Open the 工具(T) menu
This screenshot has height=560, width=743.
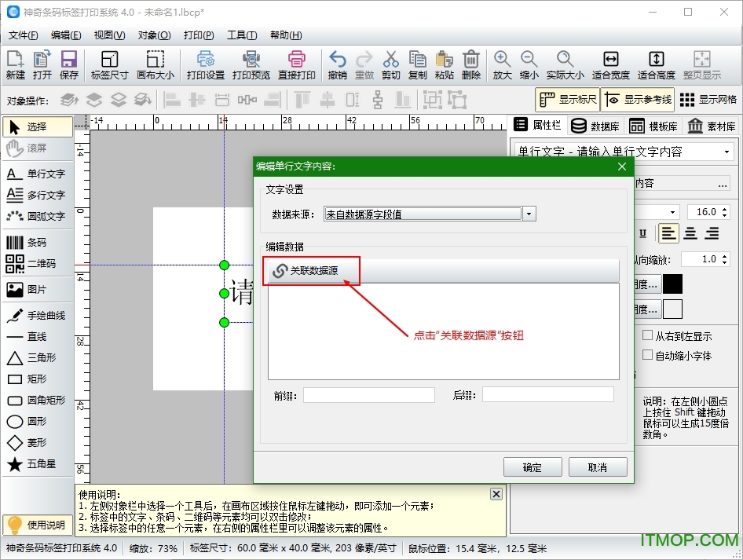pyautogui.click(x=241, y=35)
